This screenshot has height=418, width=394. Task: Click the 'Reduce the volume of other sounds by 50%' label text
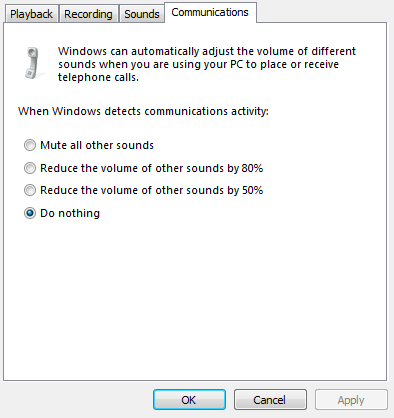(151, 190)
